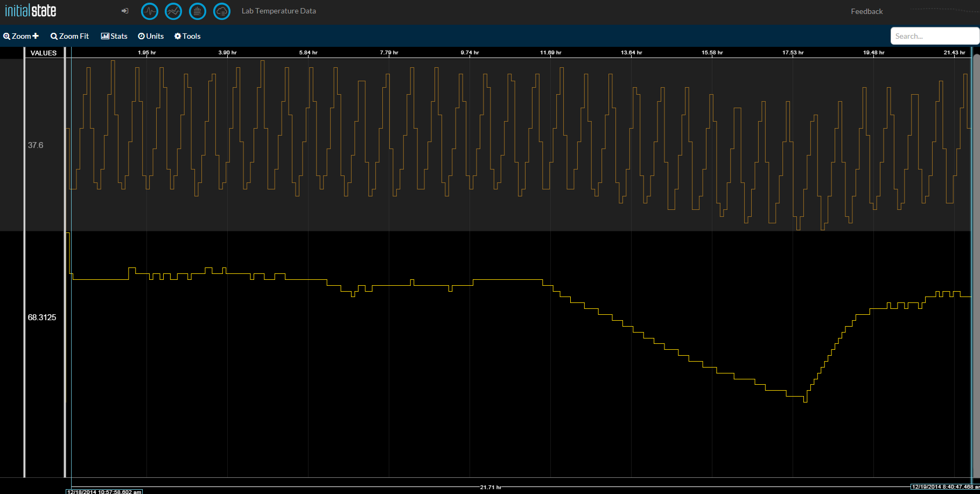Screen dimensions: 980x494
Task: Open the line chart view icon
Action: [x=173, y=11]
